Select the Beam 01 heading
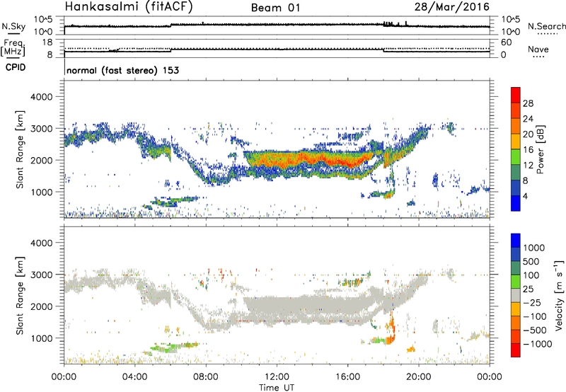The image size is (566, 392). coord(276,8)
